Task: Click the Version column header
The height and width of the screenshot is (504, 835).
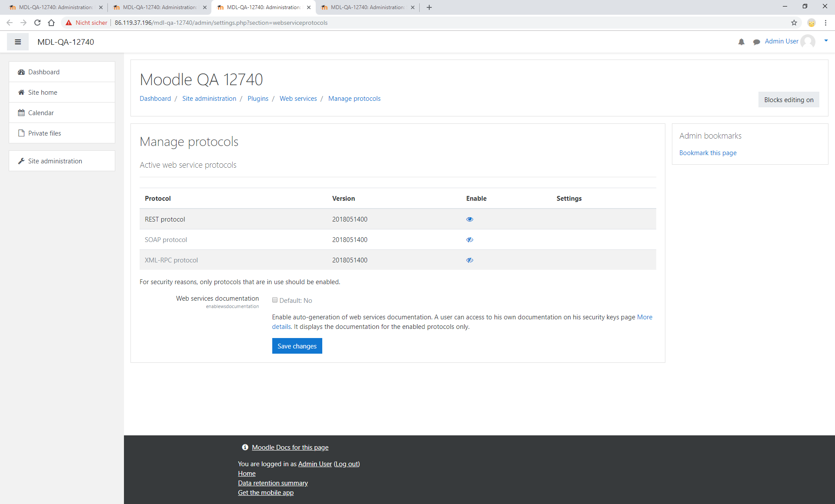Action: [344, 199]
